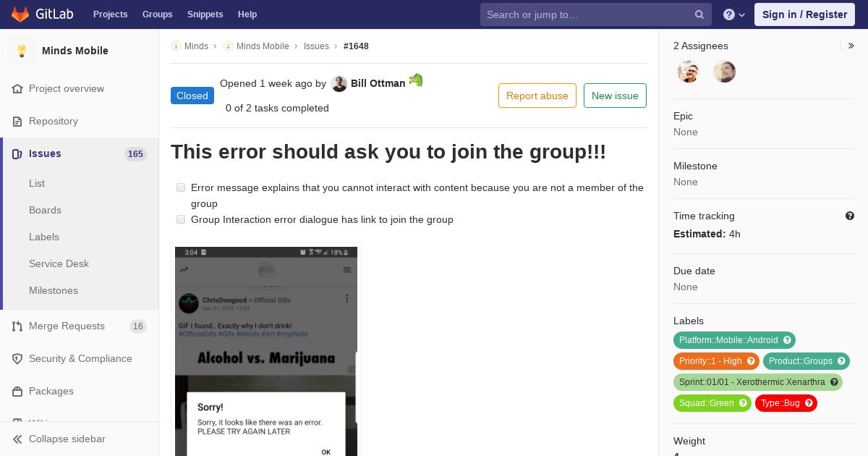Viewport: 868px width, 456px height.
Task: Click the Packages icon in sidebar
Action: [17, 391]
